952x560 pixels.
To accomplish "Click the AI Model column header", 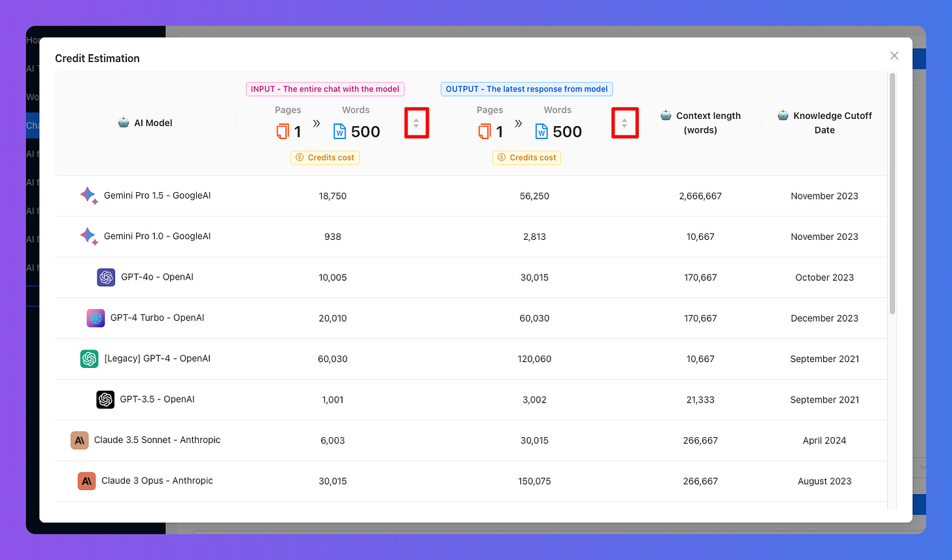I will pyautogui.click(x=145, y=123).
